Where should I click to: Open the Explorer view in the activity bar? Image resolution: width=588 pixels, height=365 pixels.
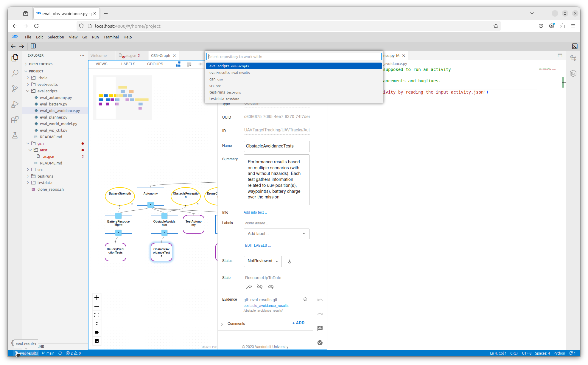click(15, 58)
